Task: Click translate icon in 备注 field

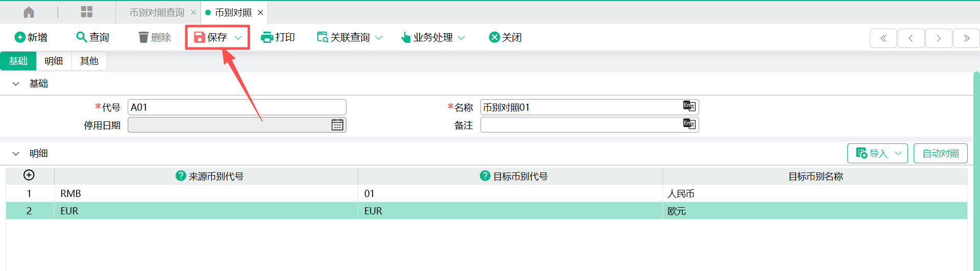Action: [x=689, y=124]
